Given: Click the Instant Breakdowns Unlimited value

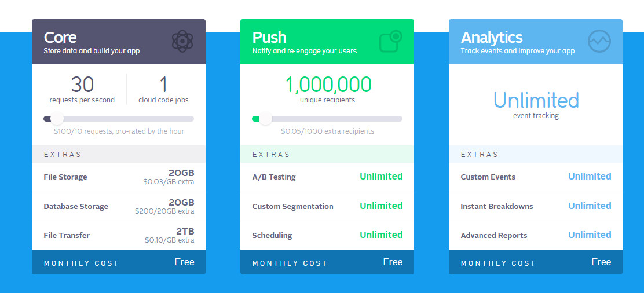Looking at the screenshot, I should [590, 206].
